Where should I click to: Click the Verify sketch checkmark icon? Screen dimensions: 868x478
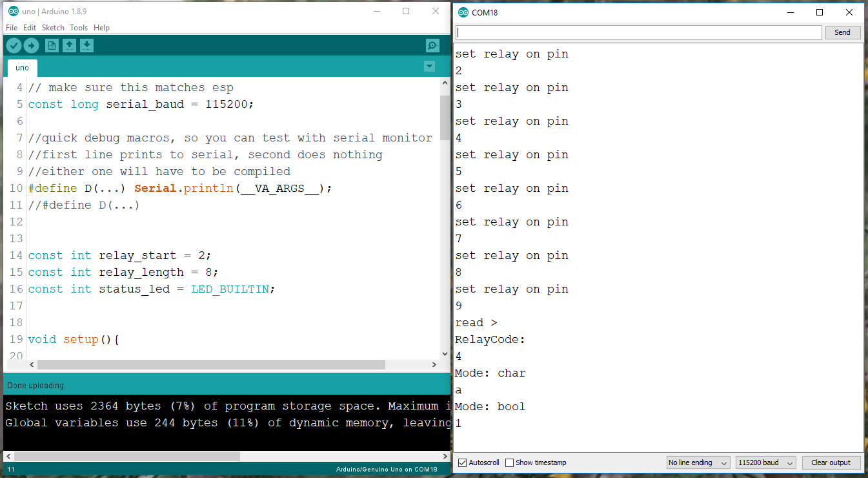tap(14, 45)
